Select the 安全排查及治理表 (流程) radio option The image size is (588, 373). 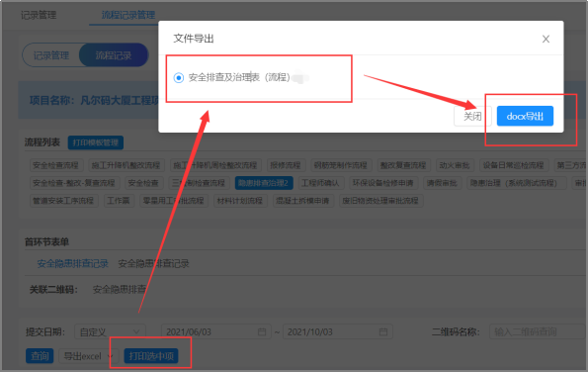(x=179, y=78)
